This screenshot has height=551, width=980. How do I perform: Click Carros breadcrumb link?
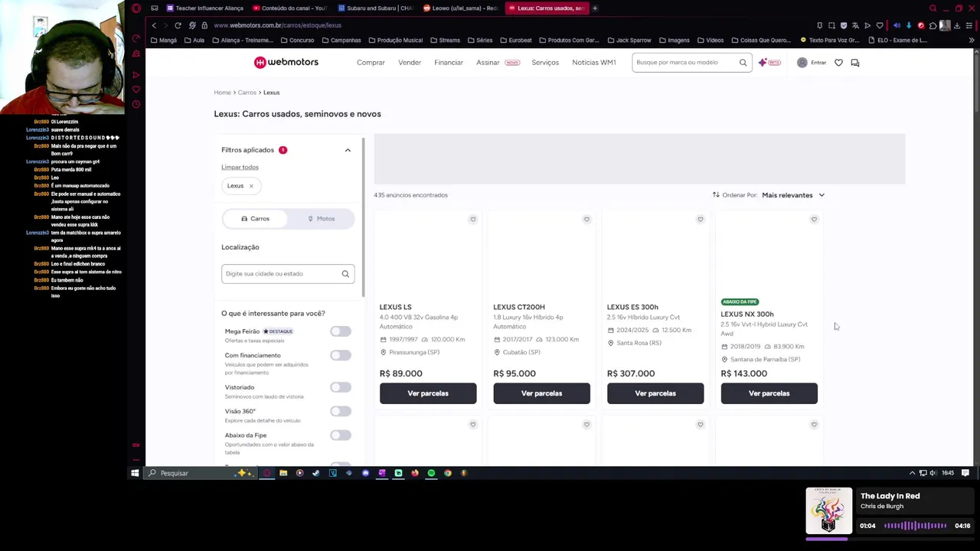click(247, 93)
